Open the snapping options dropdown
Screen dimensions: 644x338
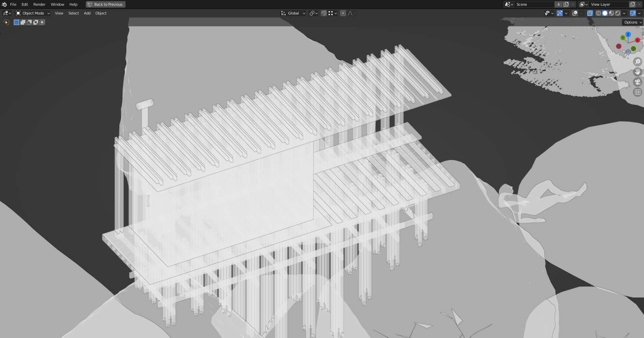tap(333, 13)
